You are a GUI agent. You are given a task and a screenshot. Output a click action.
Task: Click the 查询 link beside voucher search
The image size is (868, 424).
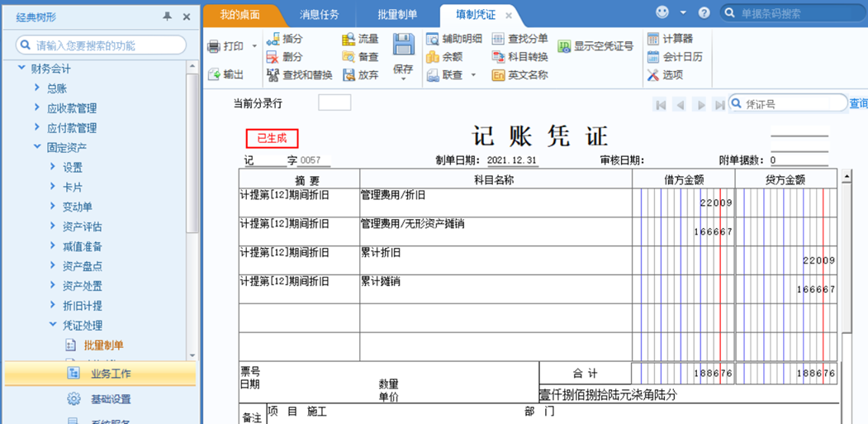tap(859, 103)
